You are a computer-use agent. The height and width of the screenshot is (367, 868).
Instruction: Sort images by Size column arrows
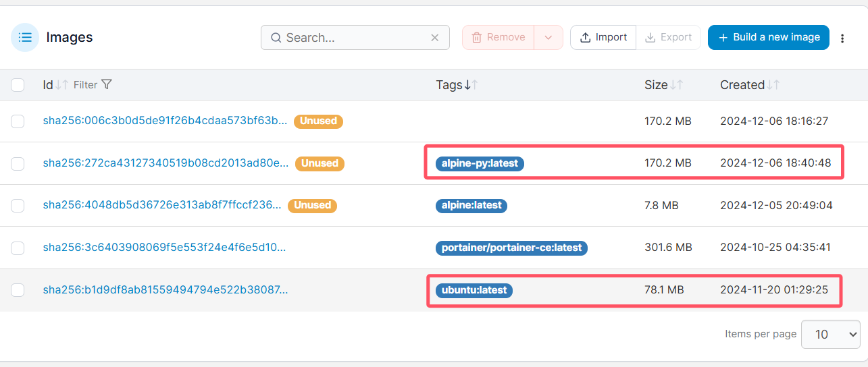[676, 85]
